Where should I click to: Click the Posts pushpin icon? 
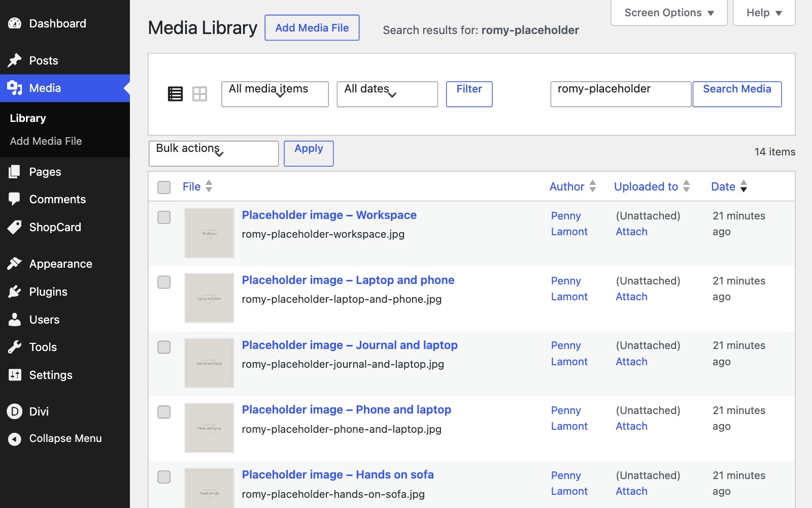point(15,60)
